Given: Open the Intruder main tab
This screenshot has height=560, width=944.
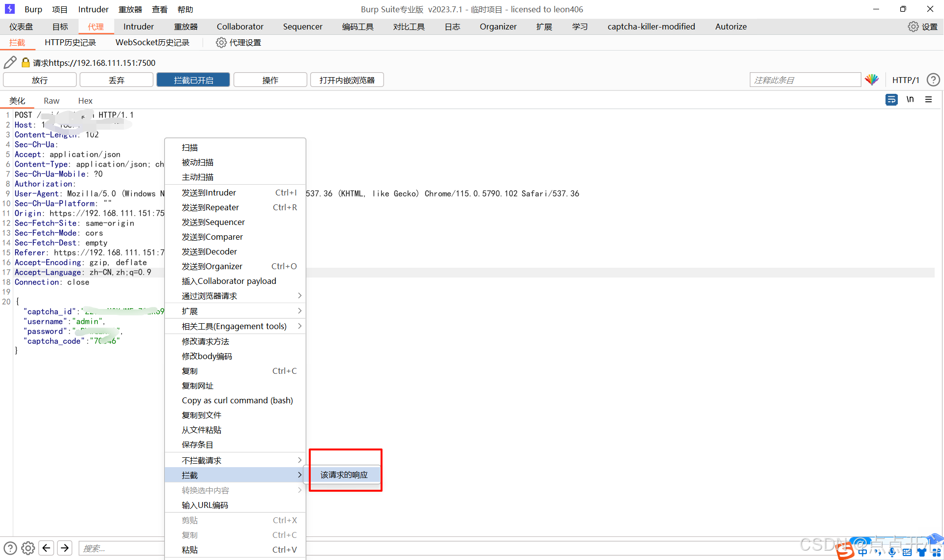Looking at the screenshot, I should [x=139, y=27].
